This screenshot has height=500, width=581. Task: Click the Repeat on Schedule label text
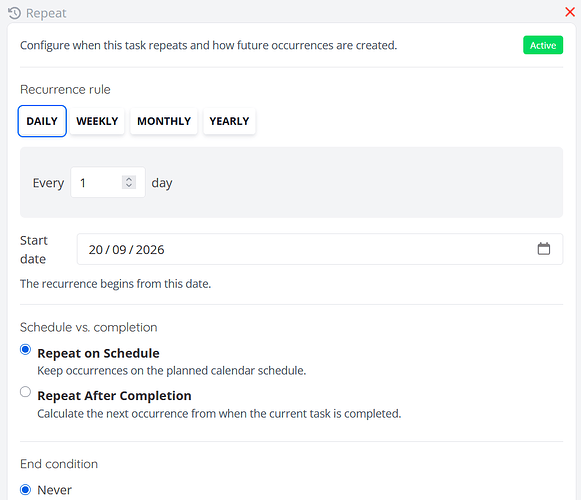[98, 353]
